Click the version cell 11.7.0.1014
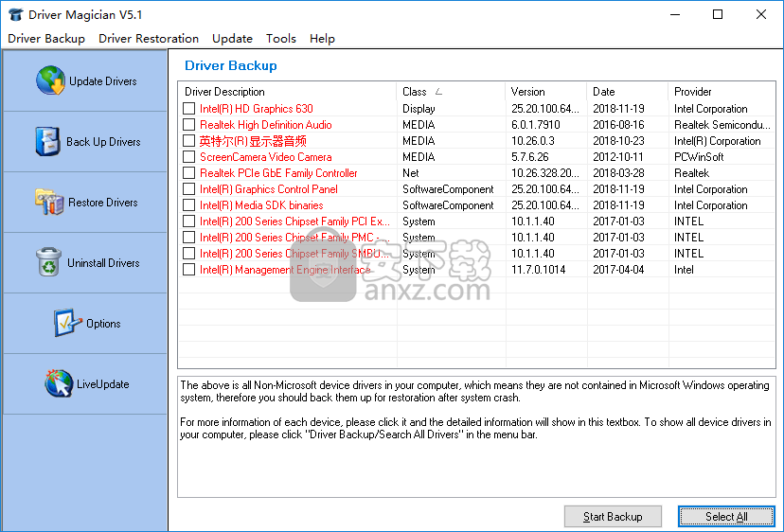This screenshot has height=532, width=784. pos(538,270)
